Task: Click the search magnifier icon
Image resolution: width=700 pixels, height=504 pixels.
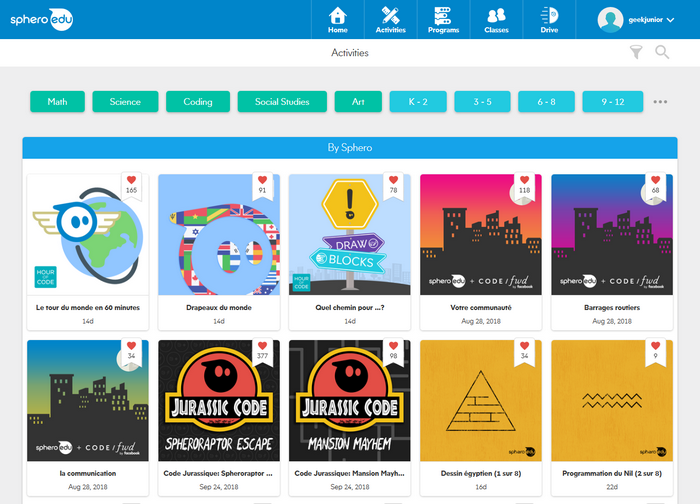Action: pyautogui.click(x=662, y=52)
